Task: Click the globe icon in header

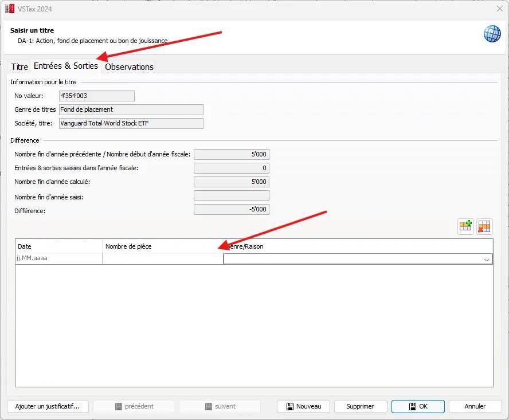Action: [x=492, y=34]
